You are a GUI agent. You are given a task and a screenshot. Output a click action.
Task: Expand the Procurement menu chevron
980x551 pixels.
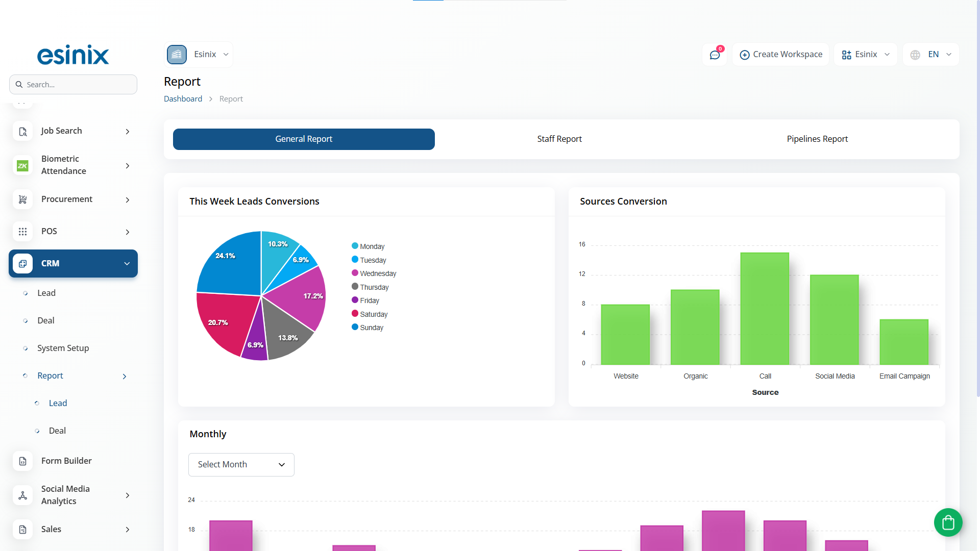(128, 200)
